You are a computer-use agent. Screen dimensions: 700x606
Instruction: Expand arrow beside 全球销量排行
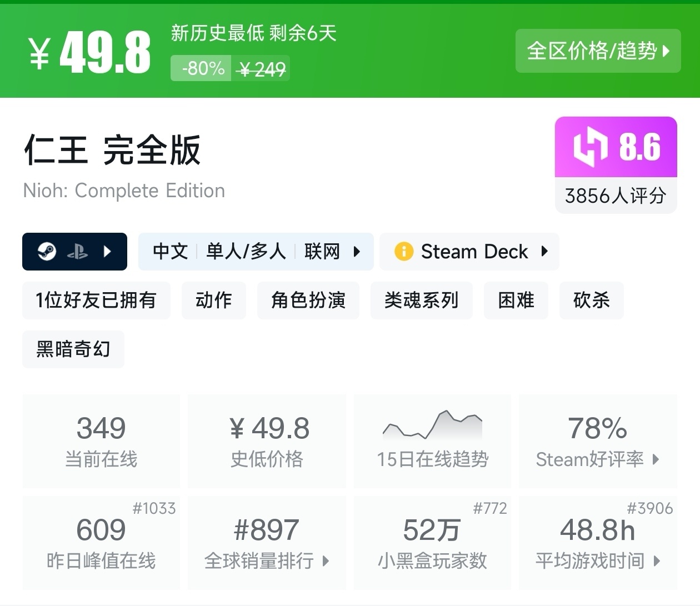point(326,561)
